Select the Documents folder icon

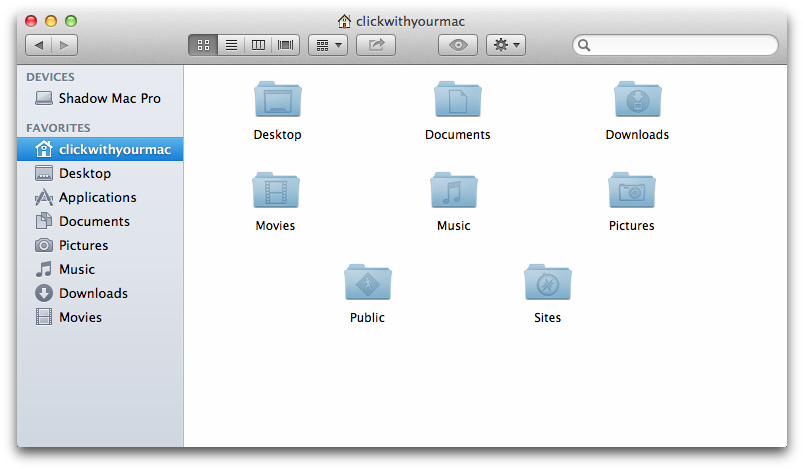458,99
